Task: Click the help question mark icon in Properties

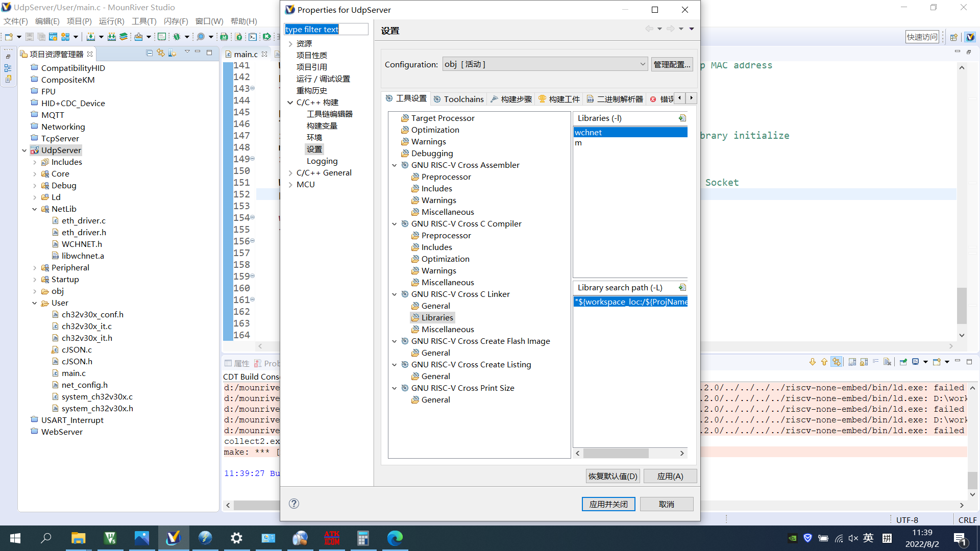Action: (x=294, y=504)
